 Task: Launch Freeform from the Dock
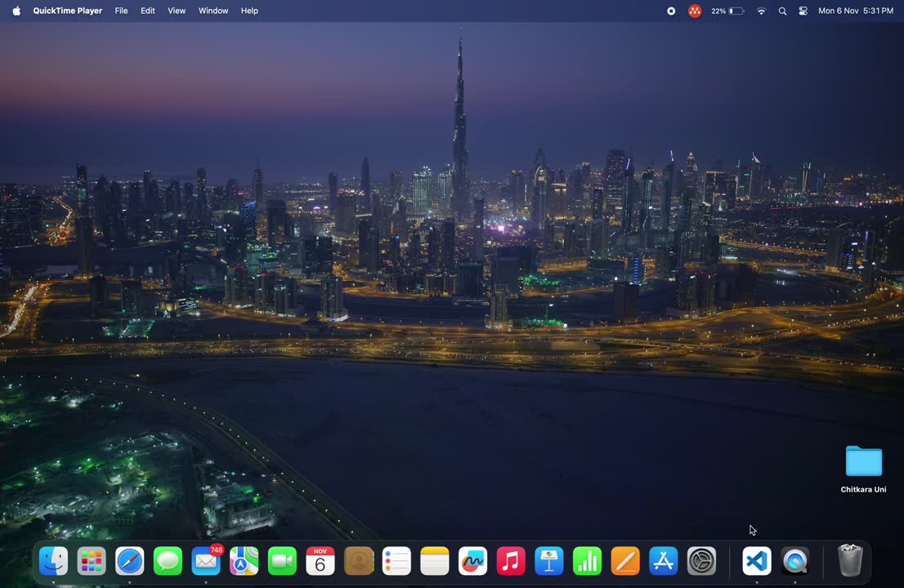[x=472, y=561]
